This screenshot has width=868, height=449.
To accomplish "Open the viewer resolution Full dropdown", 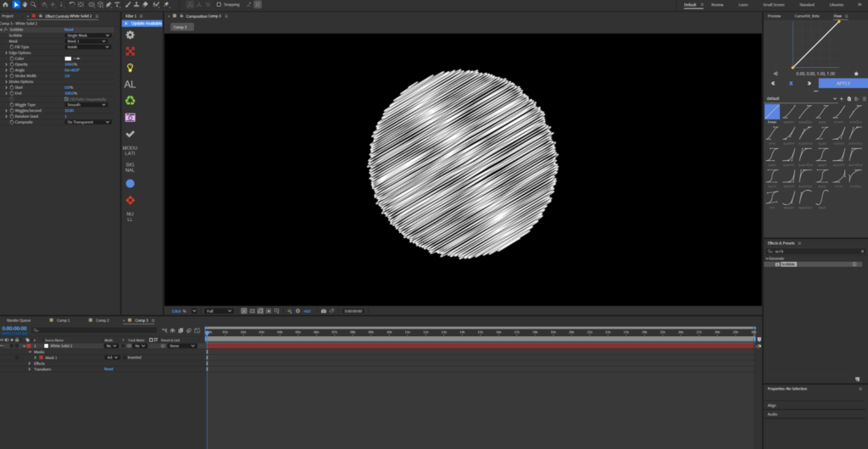I will coord(219,311).
